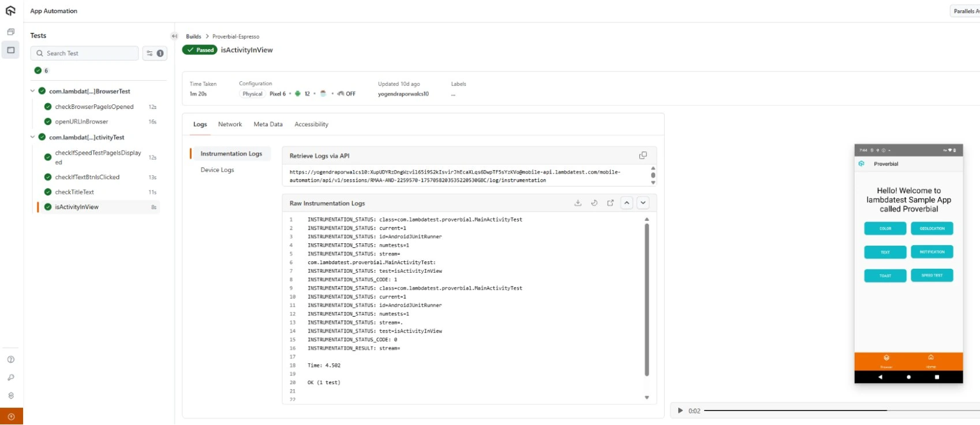Collapse the com.lambdat[...]BrowserTest group
Viewport: 980px width, 425px height.
[x=32, y=91]
